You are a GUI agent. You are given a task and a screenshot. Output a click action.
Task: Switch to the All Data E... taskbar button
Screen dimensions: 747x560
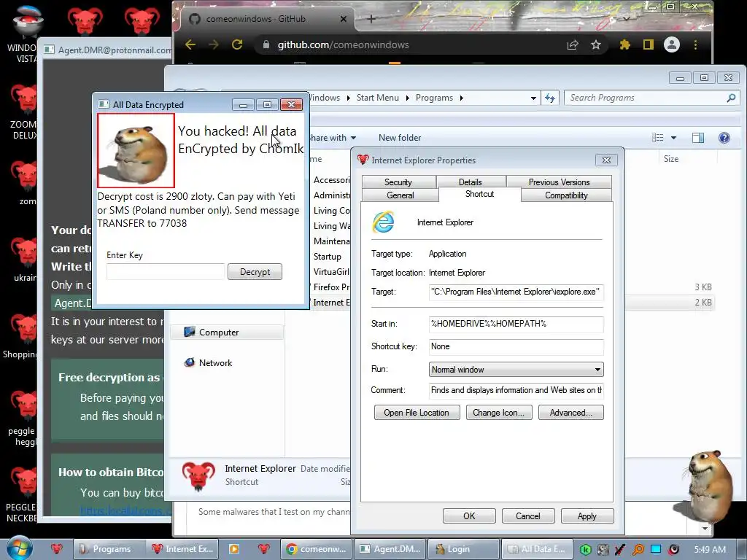pyautogui.click(x=537, y=549)
